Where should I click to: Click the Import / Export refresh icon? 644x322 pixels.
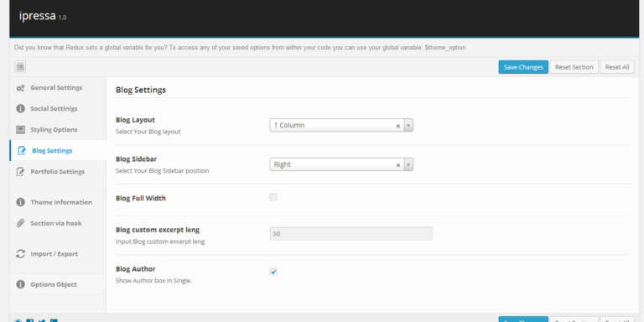20,254
